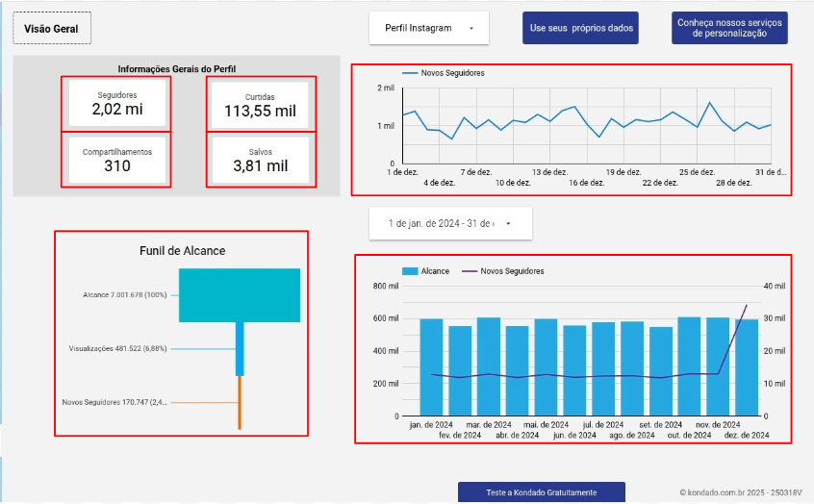This screenshot has width=814, height=504.
Task: Expand the date range selector
Action: [450, 223]
